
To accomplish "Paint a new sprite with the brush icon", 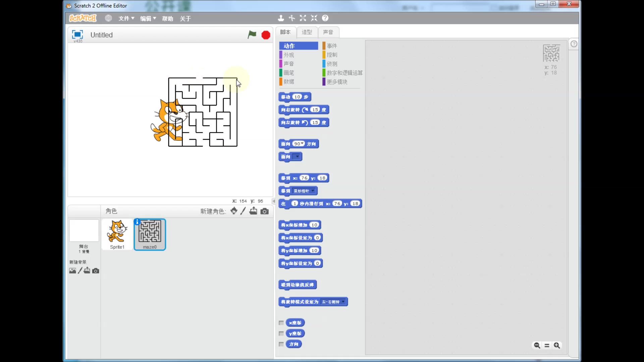I will coord(243,211).
